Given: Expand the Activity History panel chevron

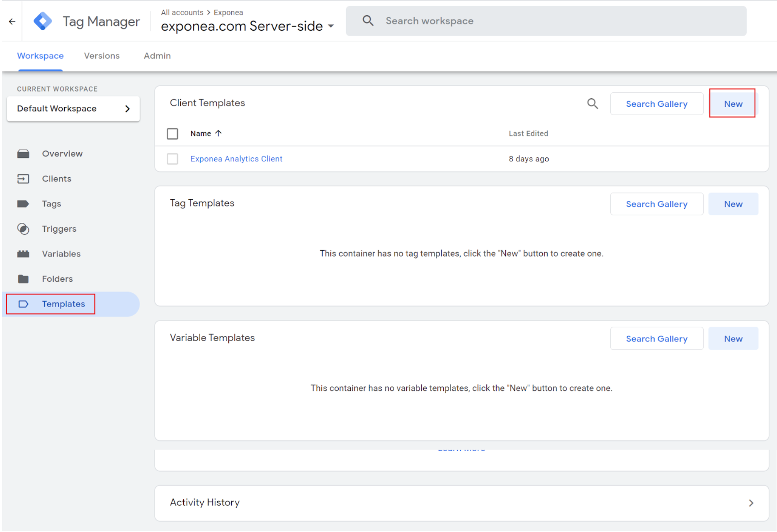Looking at the screenshot, I should pos(751,503).
